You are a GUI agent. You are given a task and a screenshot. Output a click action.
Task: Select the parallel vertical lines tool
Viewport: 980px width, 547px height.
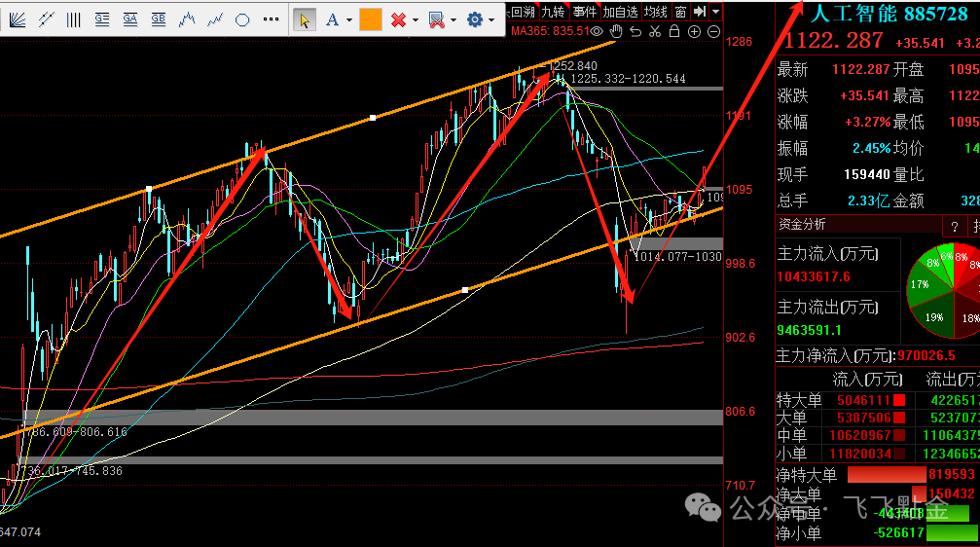(x=73, y=19)
